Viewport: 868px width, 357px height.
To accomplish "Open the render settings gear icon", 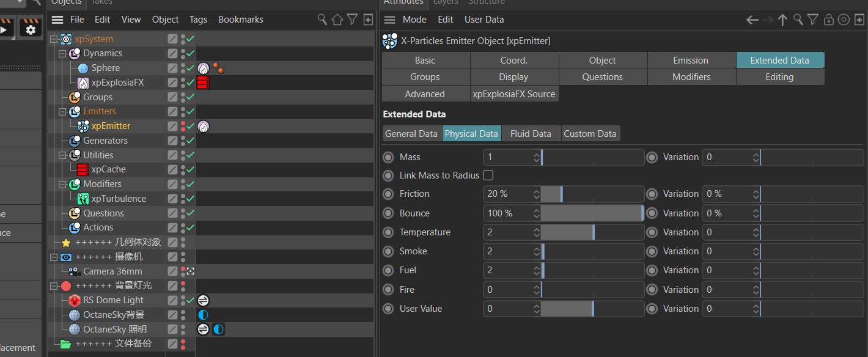I will point(31,28).
